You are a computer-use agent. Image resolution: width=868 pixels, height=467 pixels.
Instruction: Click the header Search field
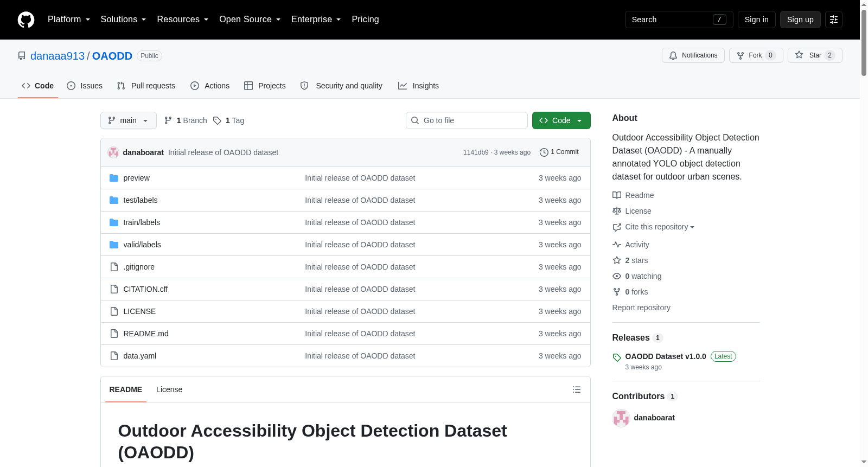click(x=679, y=20)
